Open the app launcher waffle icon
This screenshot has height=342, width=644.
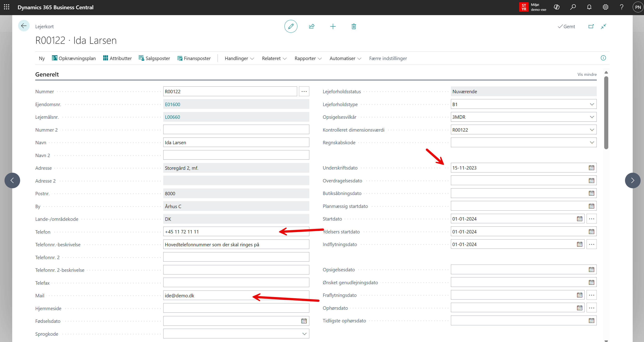7,7
